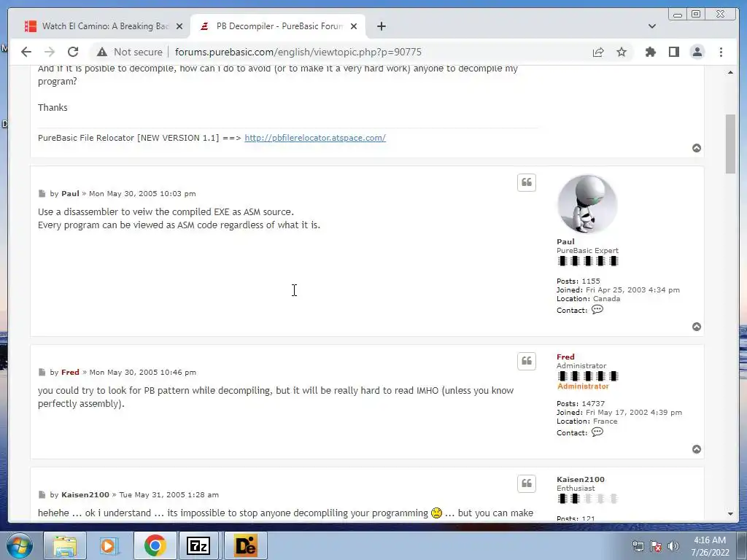Open Windows Explorer from taskbar
Screen dimensions: 747x560
coord(65,545)
